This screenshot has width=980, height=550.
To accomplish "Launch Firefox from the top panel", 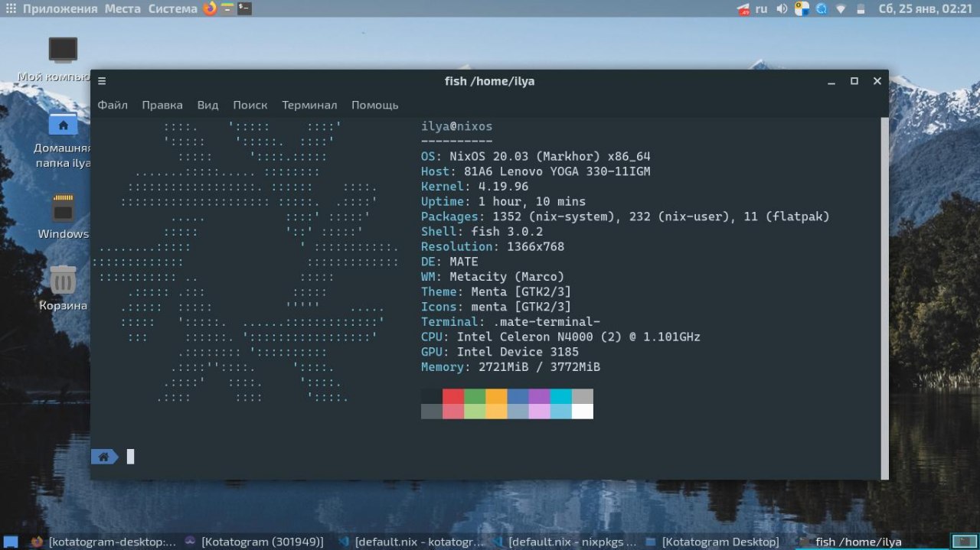I will 210,9.
